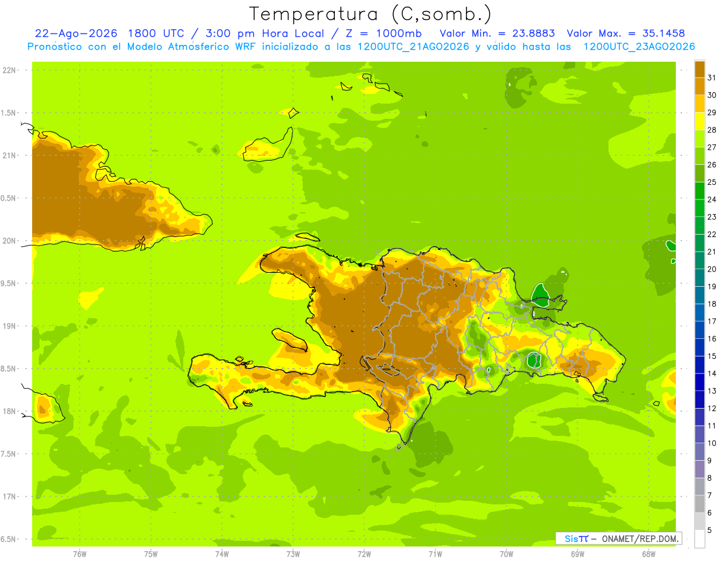The image size is (728, 562).
Task: Click the legend swatch between 30 and 31
Action: [x=699, y=87]
